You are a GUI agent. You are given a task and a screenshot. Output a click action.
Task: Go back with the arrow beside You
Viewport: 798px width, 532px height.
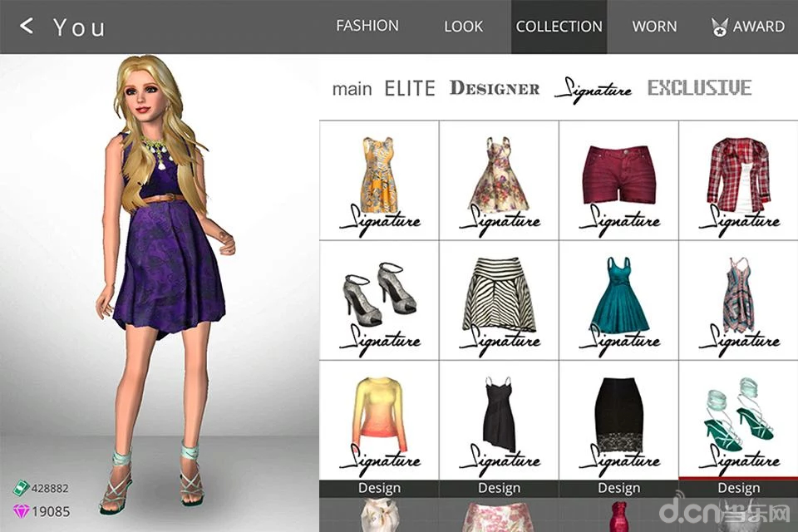click(x=27, y=26)
